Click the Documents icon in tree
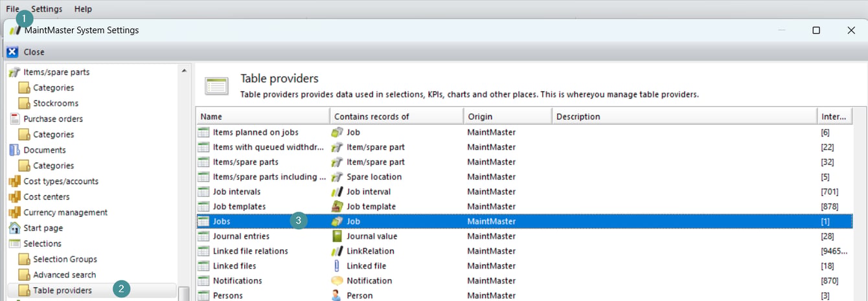 (14, 150)
